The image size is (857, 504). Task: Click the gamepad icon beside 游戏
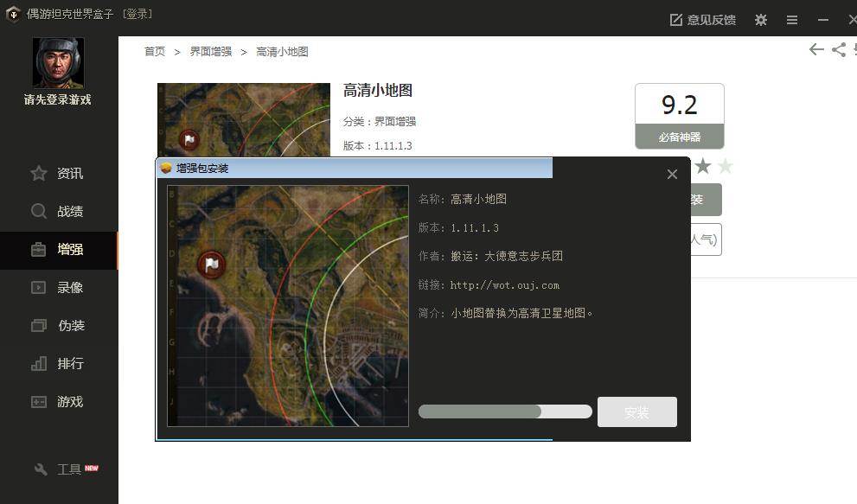click(39, 402)
